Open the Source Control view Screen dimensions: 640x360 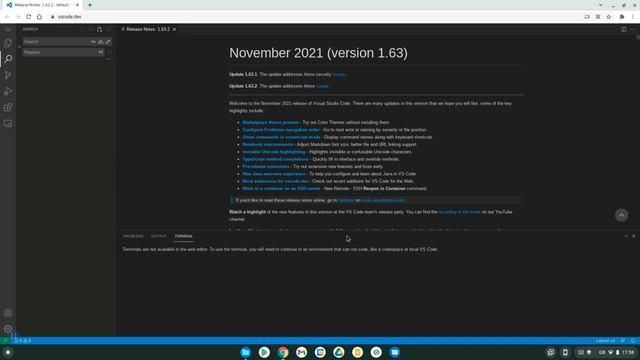[8, 75]
